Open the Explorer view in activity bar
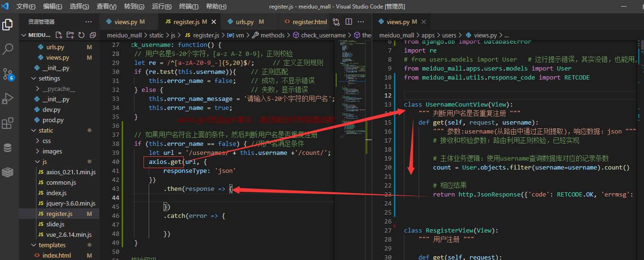 point(8,25)
